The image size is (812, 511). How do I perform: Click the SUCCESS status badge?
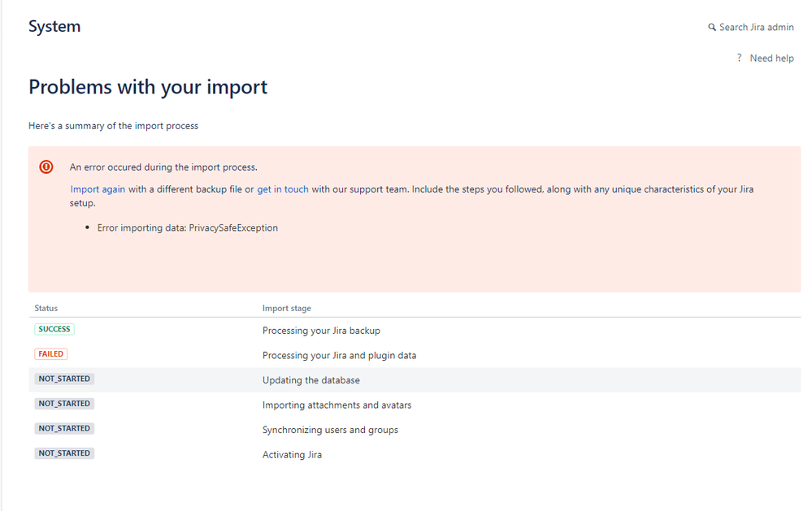pos(54,329)
